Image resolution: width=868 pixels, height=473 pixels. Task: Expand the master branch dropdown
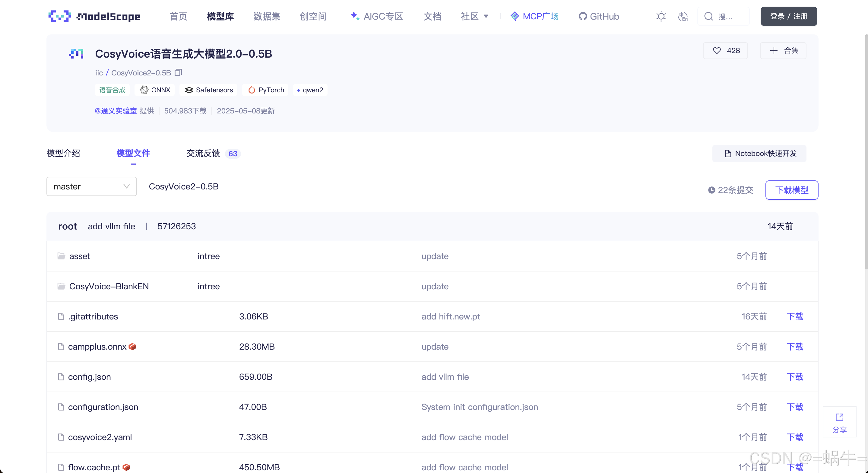[91, 186]
